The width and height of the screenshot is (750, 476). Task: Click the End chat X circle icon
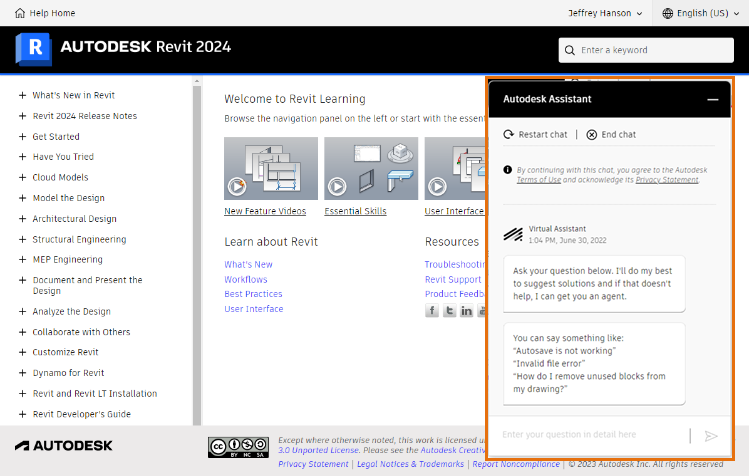point(592,134)
